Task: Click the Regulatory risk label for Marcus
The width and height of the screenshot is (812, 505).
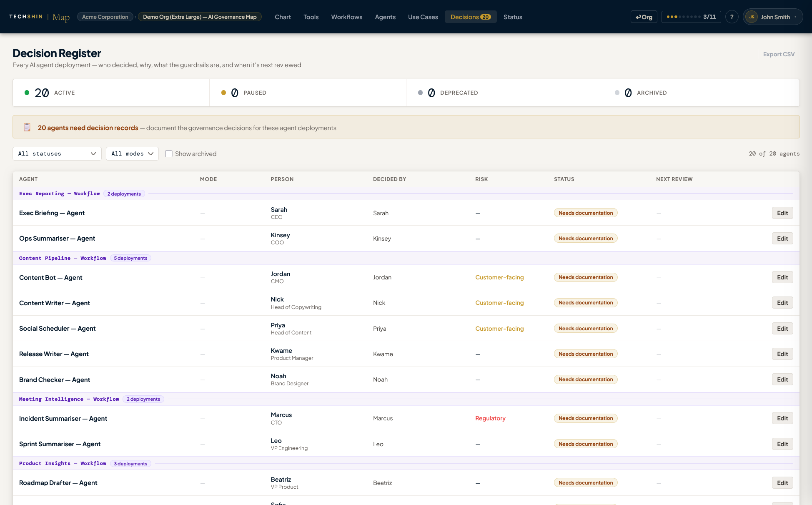Action: [x=490, y=418]
